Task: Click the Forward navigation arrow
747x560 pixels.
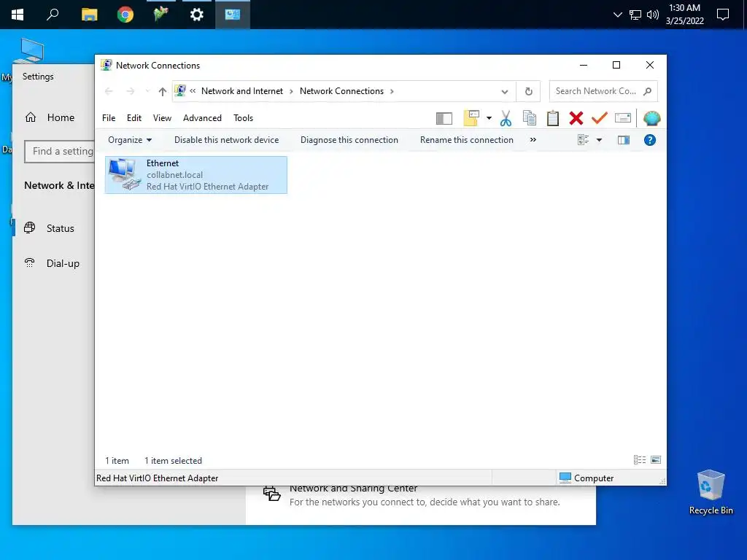Action: [130, 91]
